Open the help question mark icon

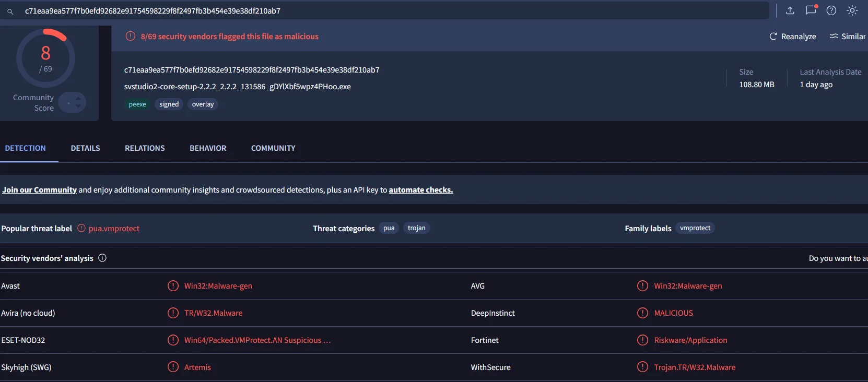click(x=831, y=10)
